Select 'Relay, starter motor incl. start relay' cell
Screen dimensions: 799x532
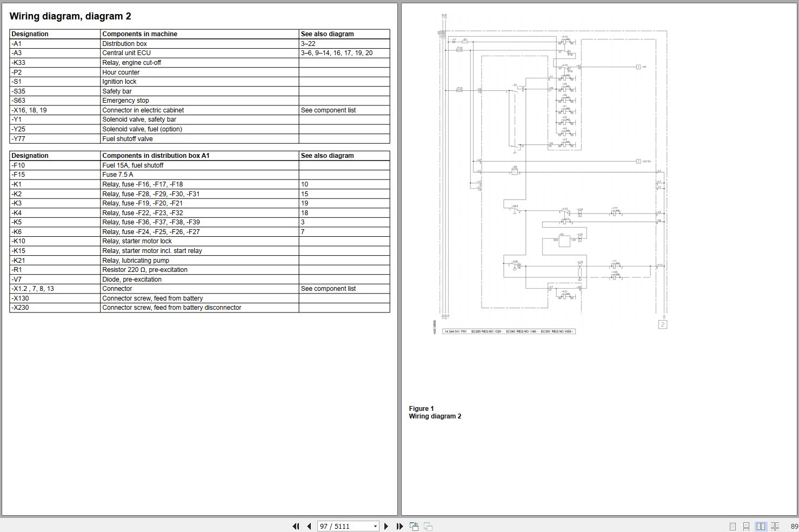click(x=199, y=251)
